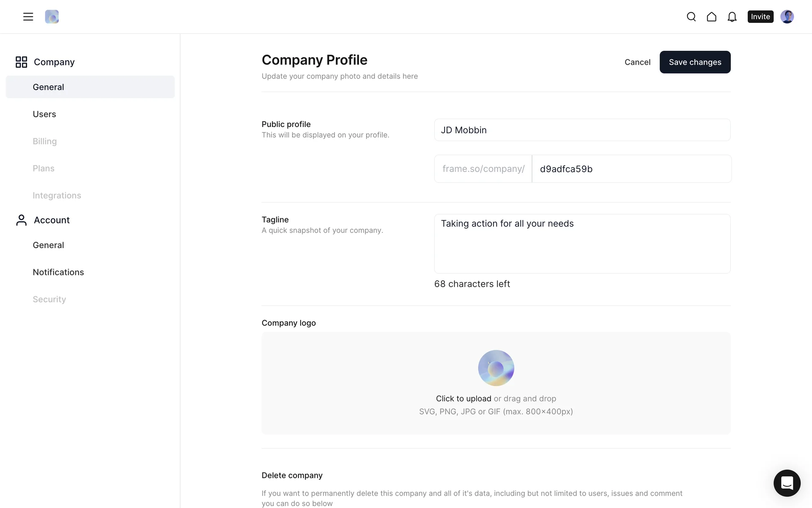
Task: Open search with magnifier icon
Action: (x=691, y=17)
